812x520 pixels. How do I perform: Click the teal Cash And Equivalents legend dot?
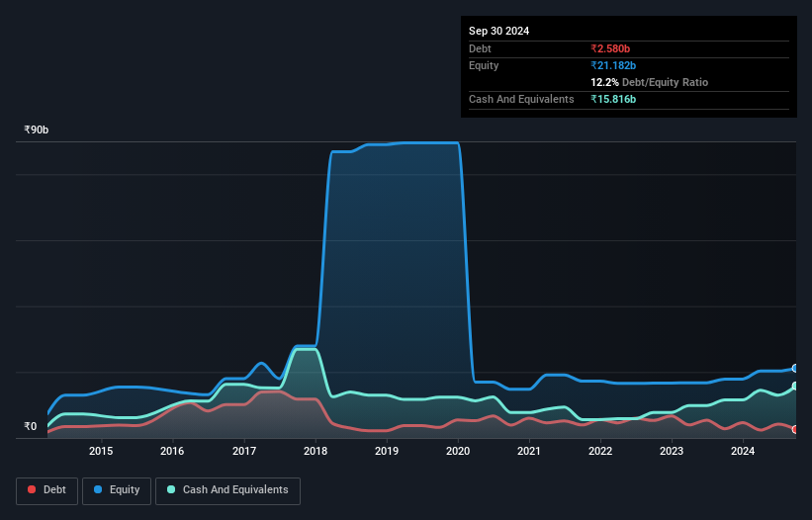pyautogui.click(x=171, y=489)
